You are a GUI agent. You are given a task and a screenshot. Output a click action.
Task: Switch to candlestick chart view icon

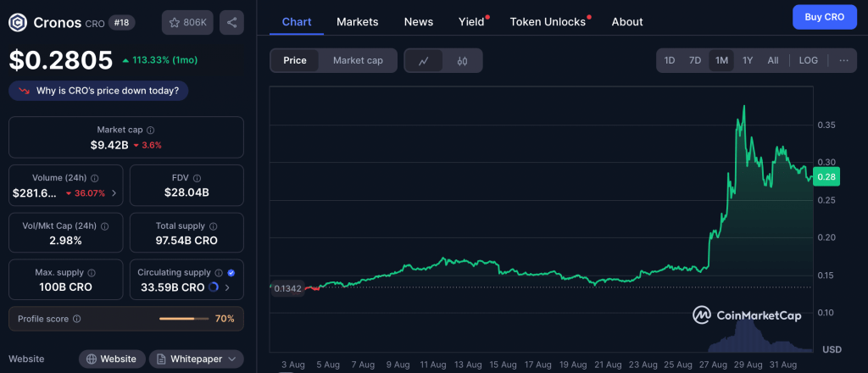[462, 60]
